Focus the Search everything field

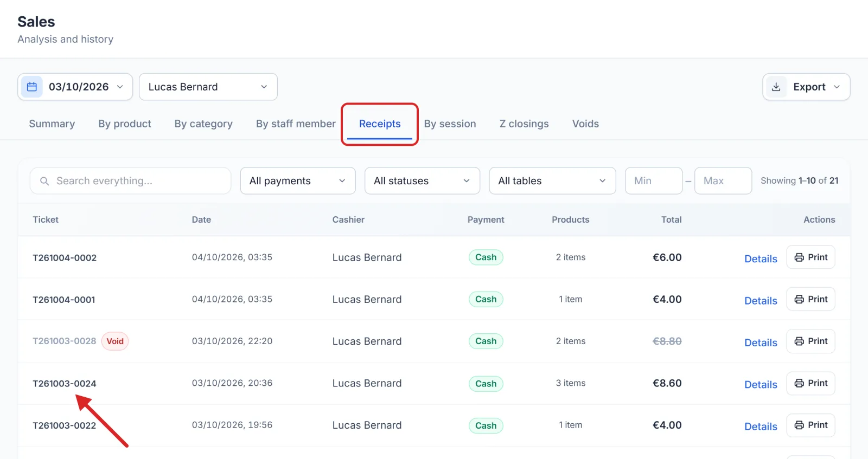[130, 181]
